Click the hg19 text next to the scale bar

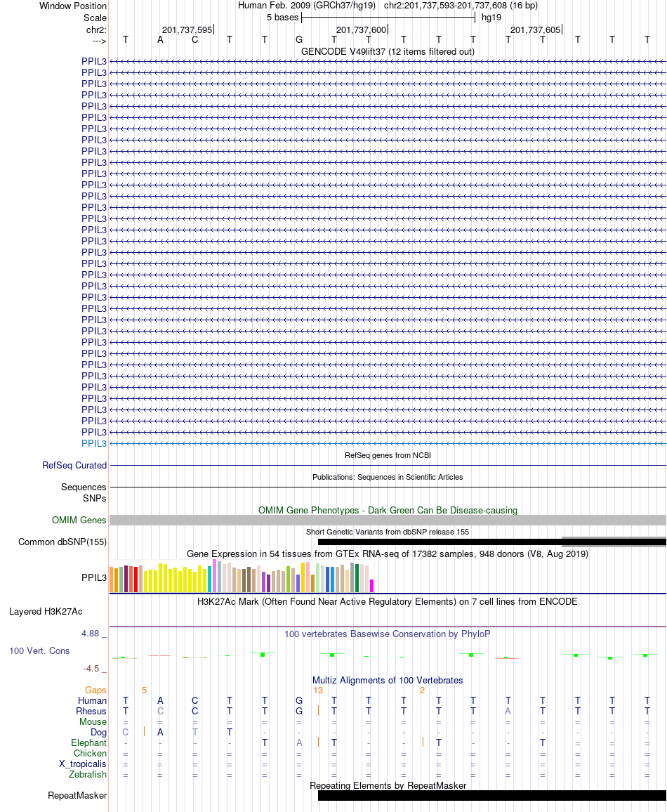pyautogui.click(x=491, y=18)
